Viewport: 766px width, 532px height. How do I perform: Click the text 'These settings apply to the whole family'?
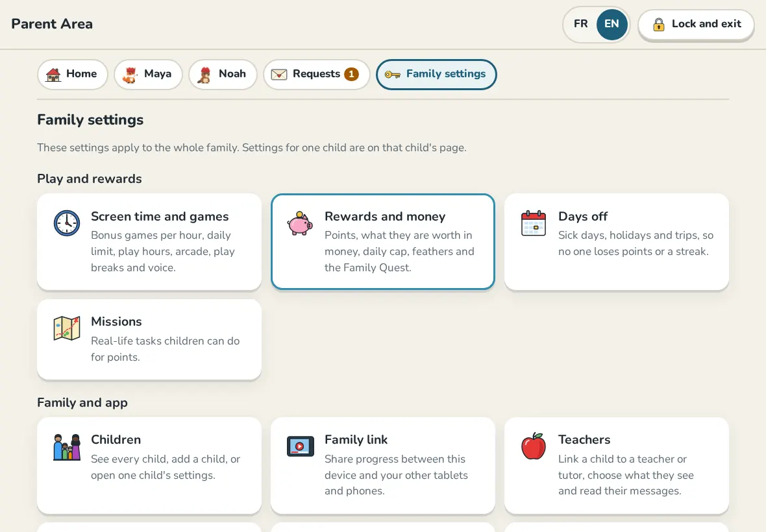[x=138, y=147]
